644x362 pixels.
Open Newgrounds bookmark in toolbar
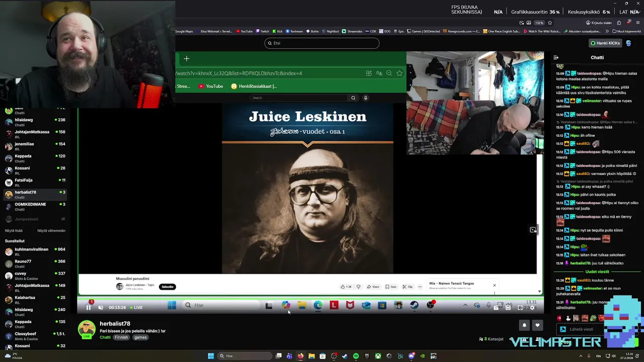pos(462,31)
